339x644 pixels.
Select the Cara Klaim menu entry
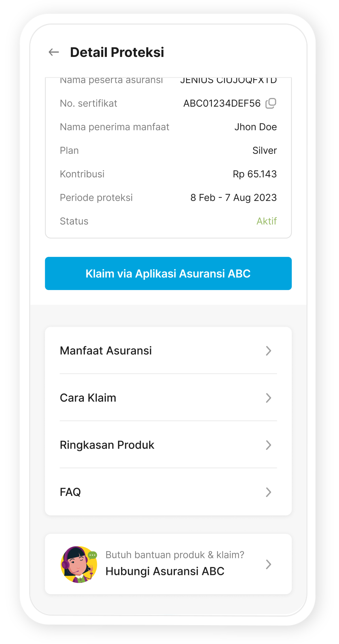pos(168,398)
